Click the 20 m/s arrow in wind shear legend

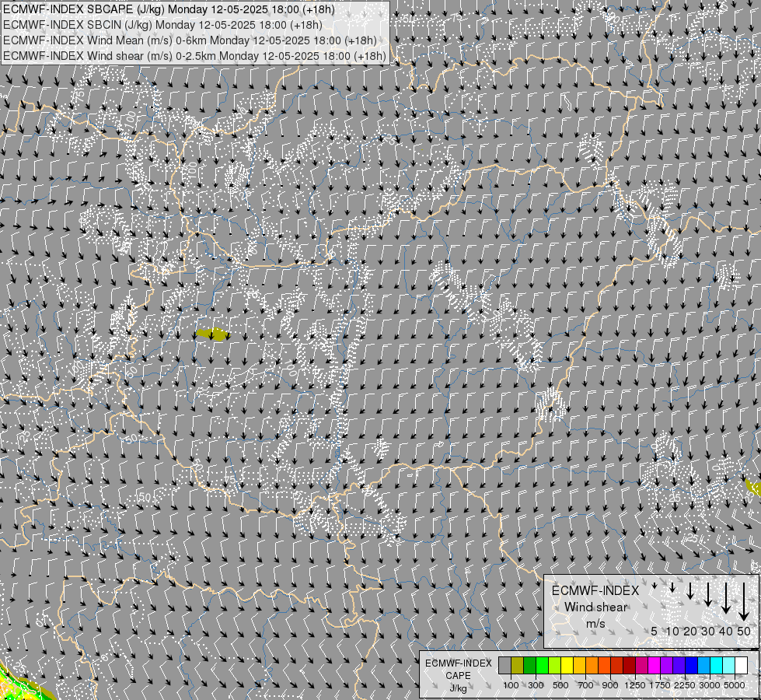pyautogui.click(x=690, y=590)
